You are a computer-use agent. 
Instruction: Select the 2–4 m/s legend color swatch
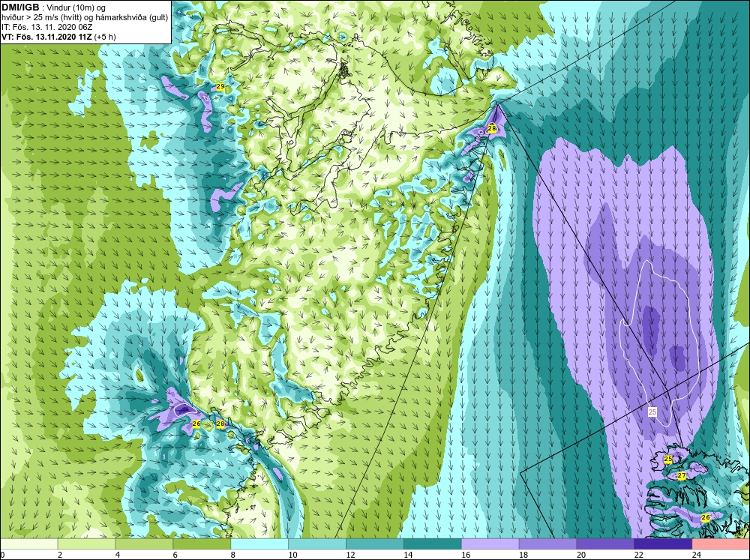point(86,544)
